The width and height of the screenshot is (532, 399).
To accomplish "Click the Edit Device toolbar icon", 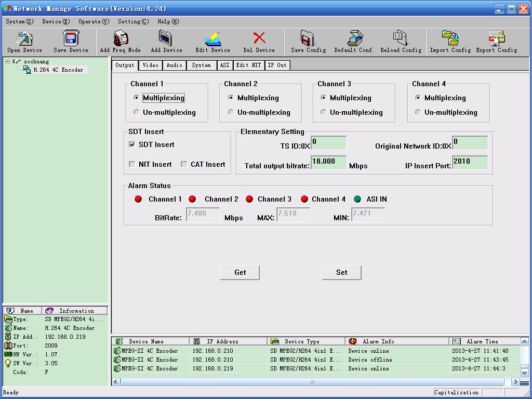I will point(212,38).
